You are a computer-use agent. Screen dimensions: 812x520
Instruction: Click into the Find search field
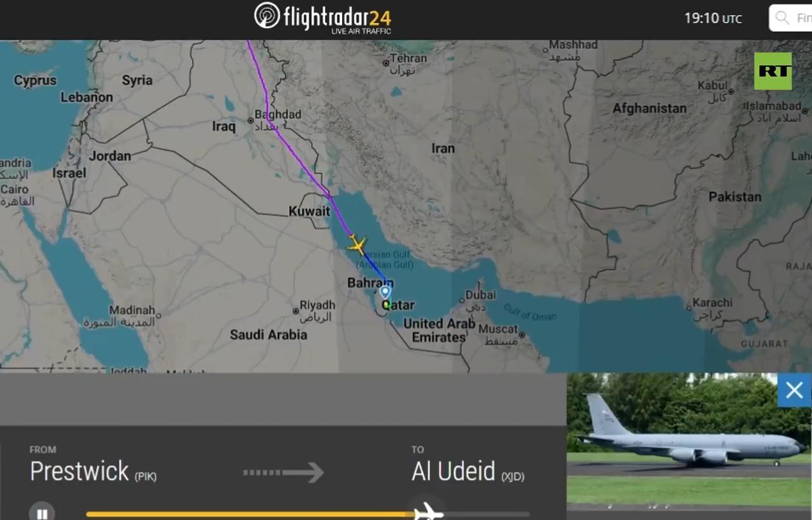coord(790,18)
